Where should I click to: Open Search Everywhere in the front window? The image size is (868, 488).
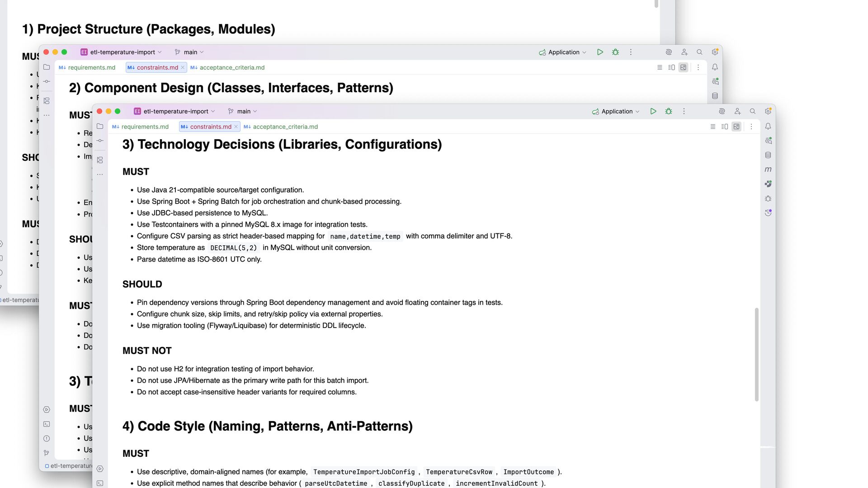click(x=753, y=111)
